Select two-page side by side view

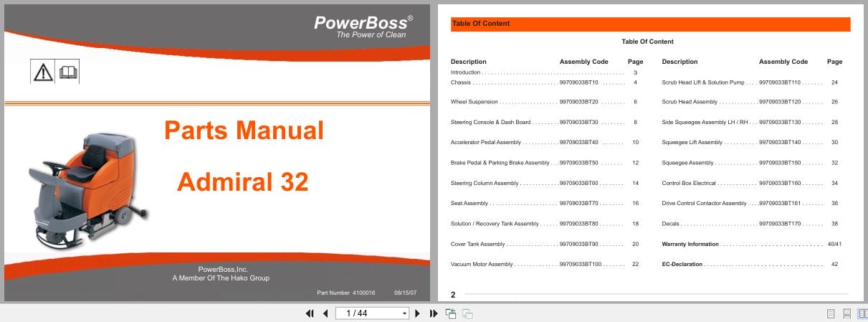[862, 313]
